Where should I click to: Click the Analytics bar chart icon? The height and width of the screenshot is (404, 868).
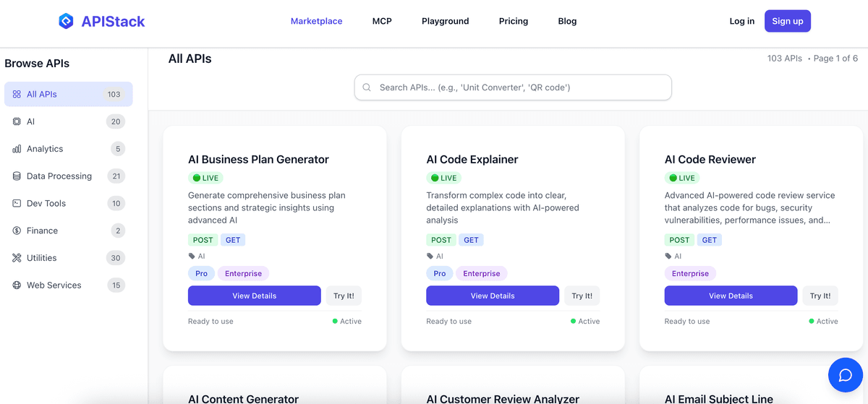tap(17, 149)
